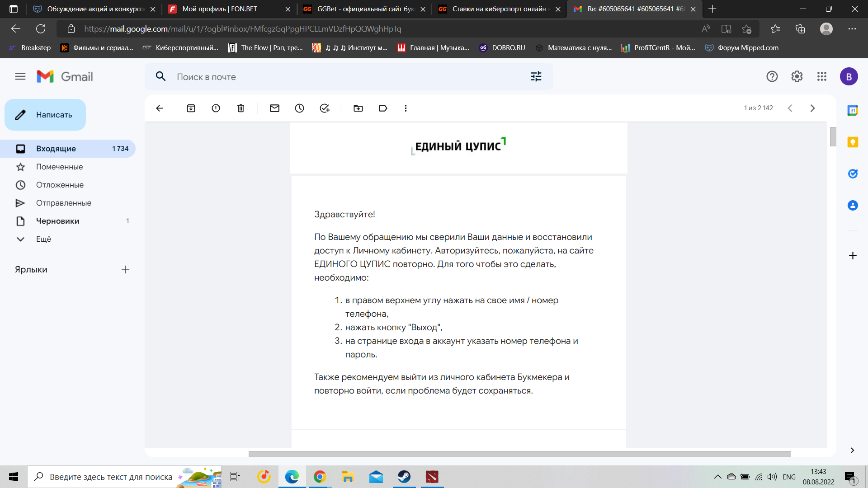868x488 pixels.
Task: Apply a label to this email
Action: [383, 108]
